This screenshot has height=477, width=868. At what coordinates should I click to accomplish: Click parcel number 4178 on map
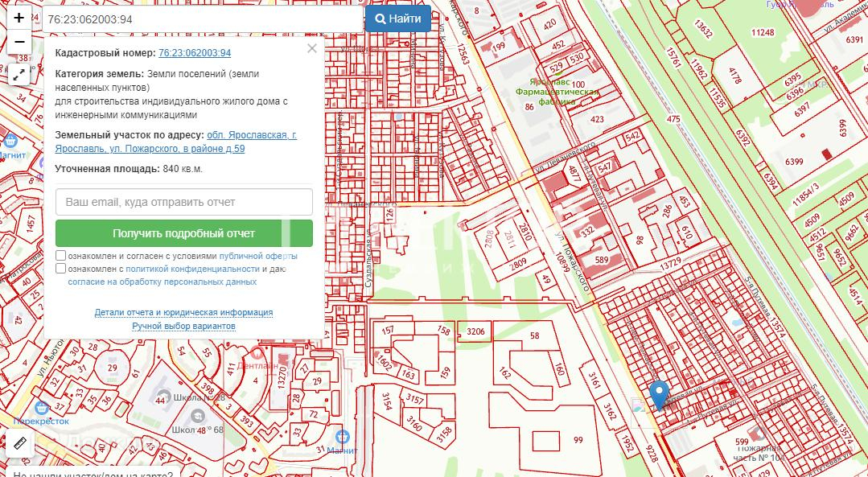click(x=734, y=75)
